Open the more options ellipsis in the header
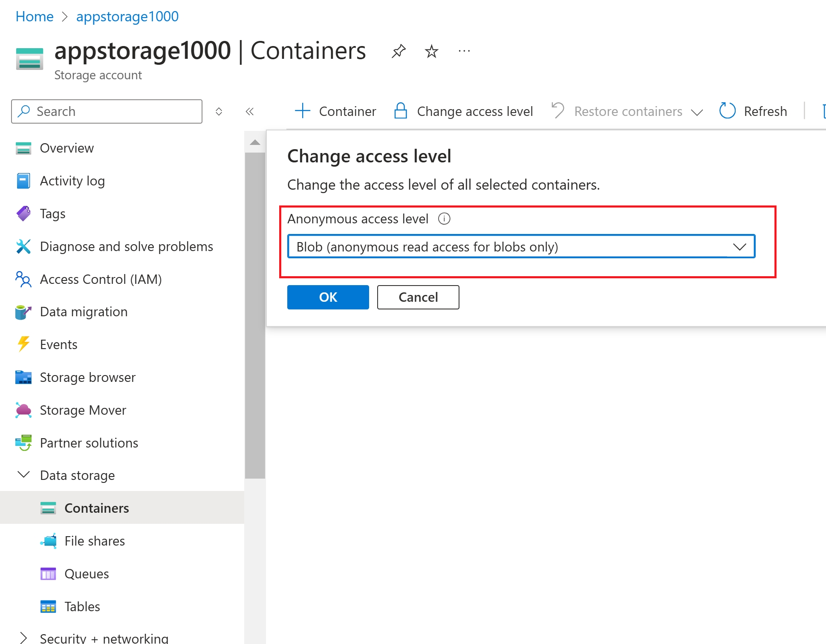826x644 pixels. [x=464, y=51]
